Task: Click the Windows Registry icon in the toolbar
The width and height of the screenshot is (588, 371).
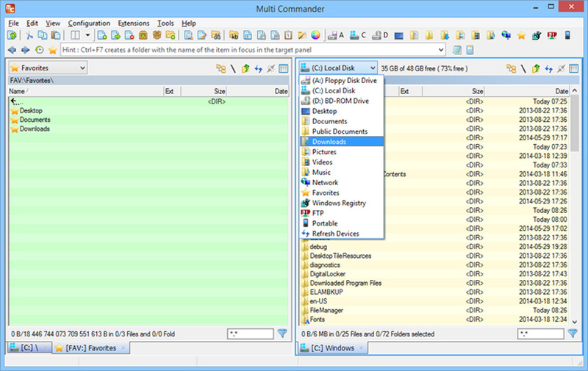Action: 537,35
